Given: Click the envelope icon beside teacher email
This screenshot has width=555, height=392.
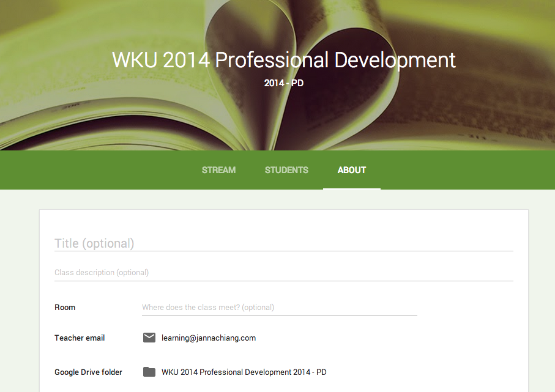Looking at the screenshot, I should point(149,338).
